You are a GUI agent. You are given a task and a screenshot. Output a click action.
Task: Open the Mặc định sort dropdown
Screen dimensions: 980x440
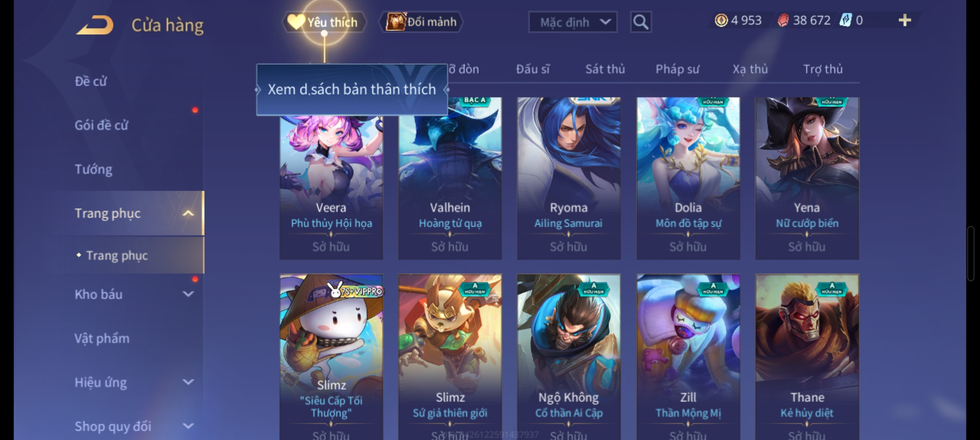[573, 22]
